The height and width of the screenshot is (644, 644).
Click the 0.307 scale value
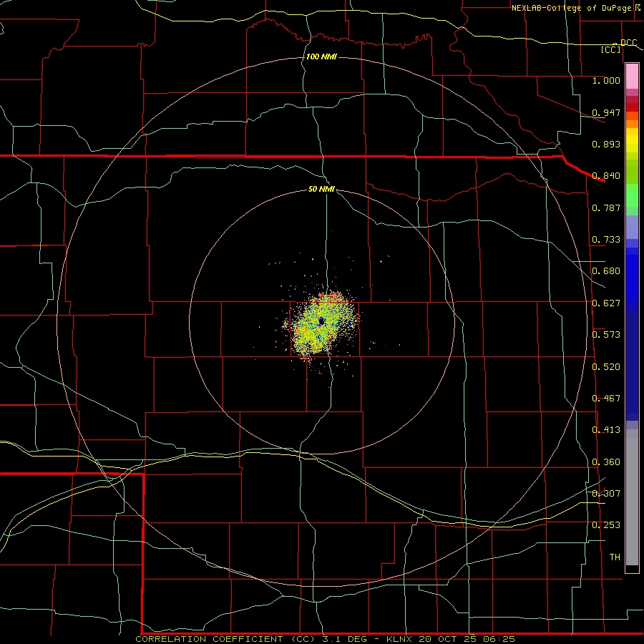pyautogui.click(x=606, y=494)
